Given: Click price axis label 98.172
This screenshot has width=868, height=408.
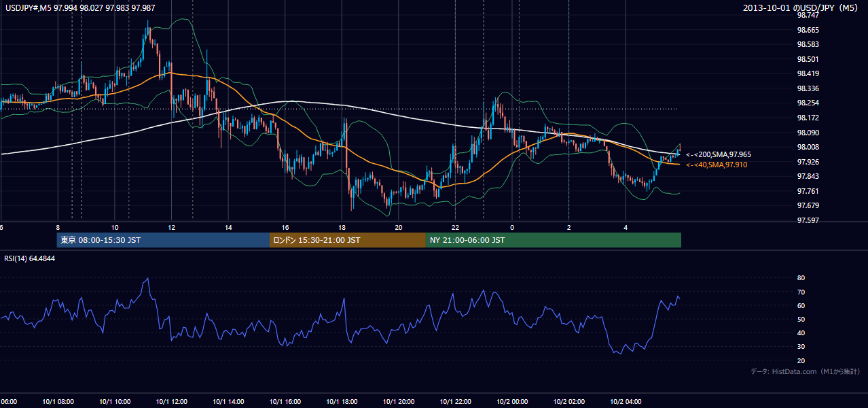Looking at the screenshot, I should pyautogui.click(x=808, y=118).
